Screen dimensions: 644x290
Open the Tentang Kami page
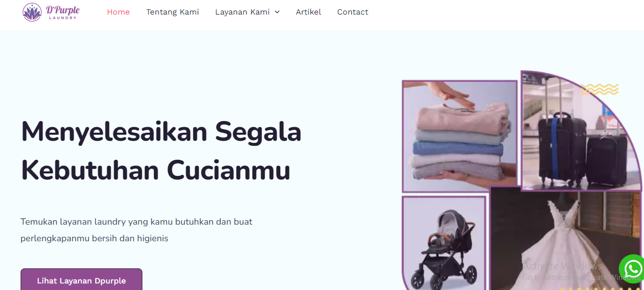click(173, 12)
